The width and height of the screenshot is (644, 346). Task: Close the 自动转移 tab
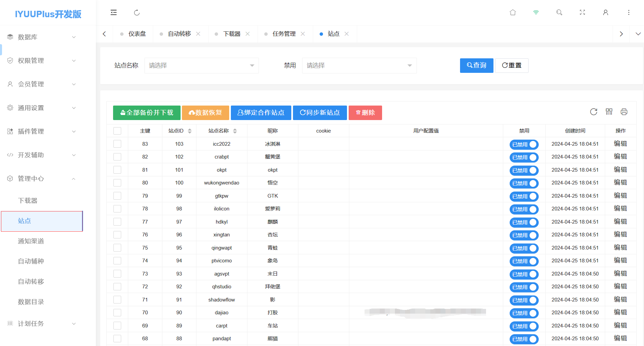198,34
